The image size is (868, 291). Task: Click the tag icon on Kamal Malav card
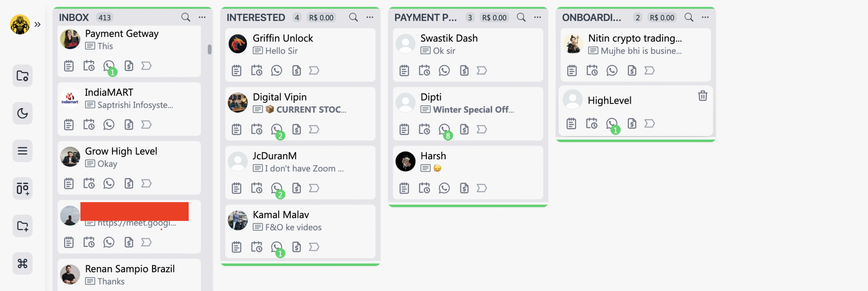[314, 247]
